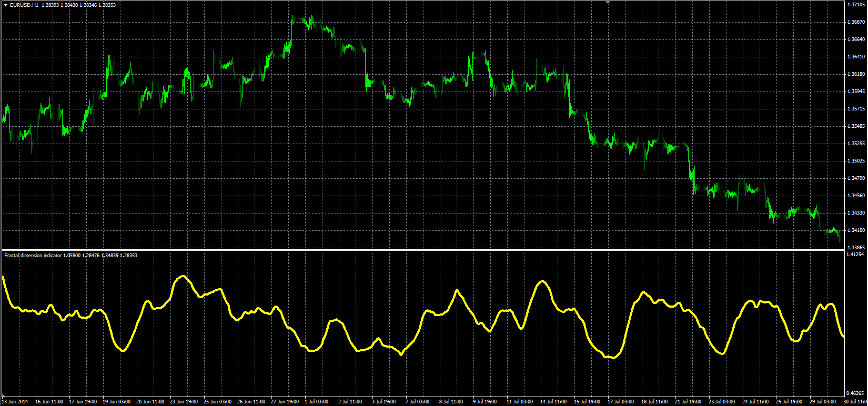The width and height of the screenshot is (868, 406).
Task: Click the 1.36640 price axis label
Action: (856, 39)
